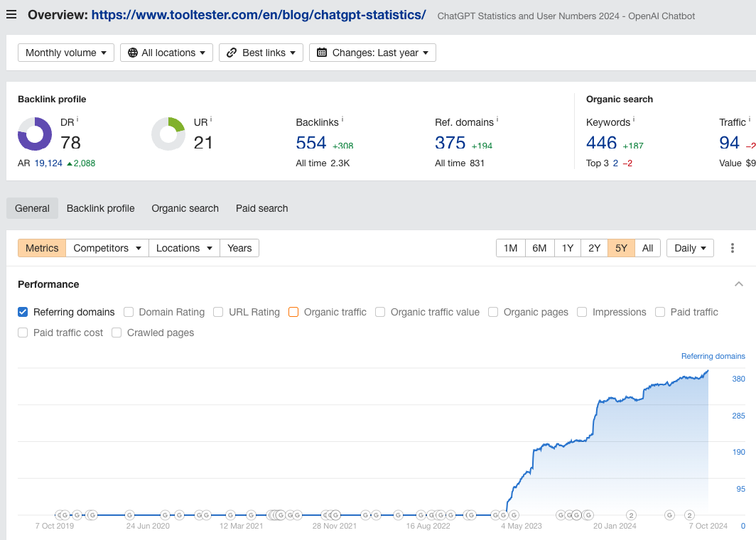Open the navigation hamburger menu
The width and height of the screenshot is (756, 540).
(12, 14)
